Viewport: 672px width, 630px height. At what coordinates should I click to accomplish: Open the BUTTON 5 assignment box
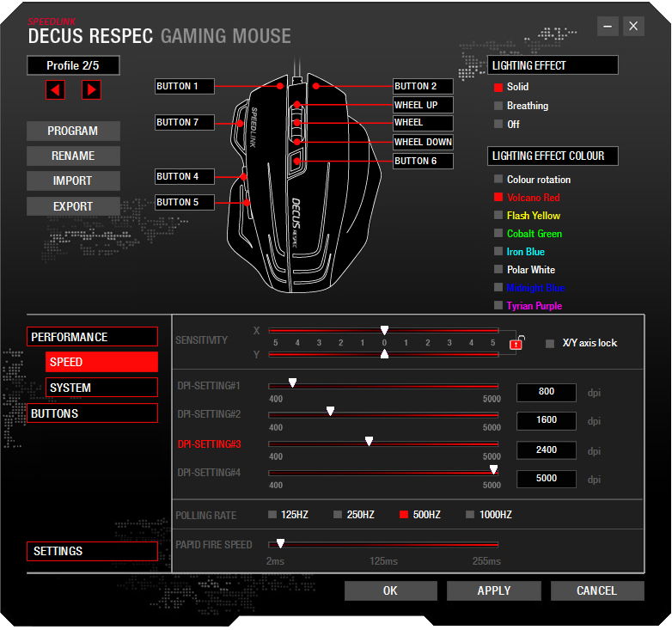(x=184, y=202)
